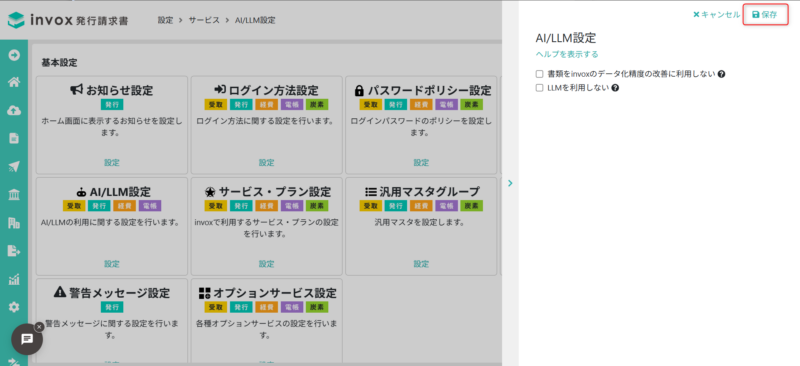Click the list icon on 汎用マスタグループ
Image resolution: width=800 pixels, height=366 pixels.
370,192
